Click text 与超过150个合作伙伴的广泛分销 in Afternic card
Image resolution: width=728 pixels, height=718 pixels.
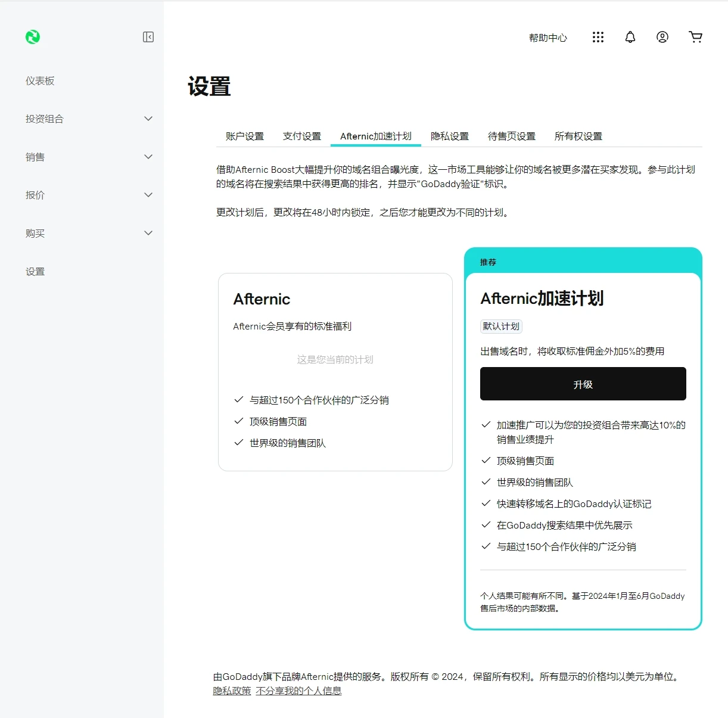click(x=319, y=400)
